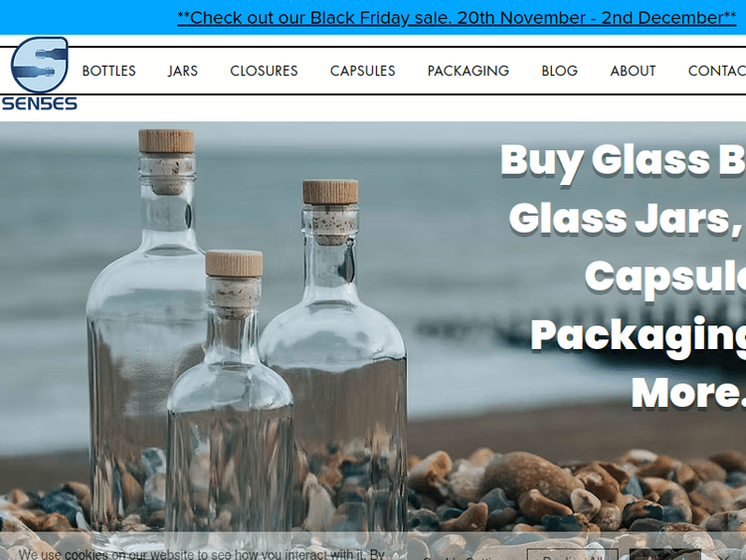Click the 'More.' text in hero headline

click(688, 393)
